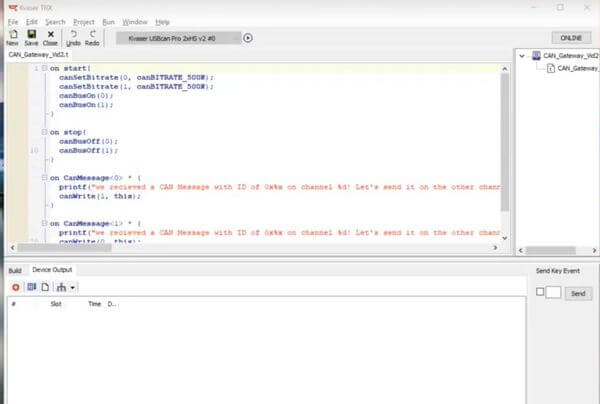
Task: Click the canWrite(1, this) code line
Action: pyautogui.click(x=99, y=196)
